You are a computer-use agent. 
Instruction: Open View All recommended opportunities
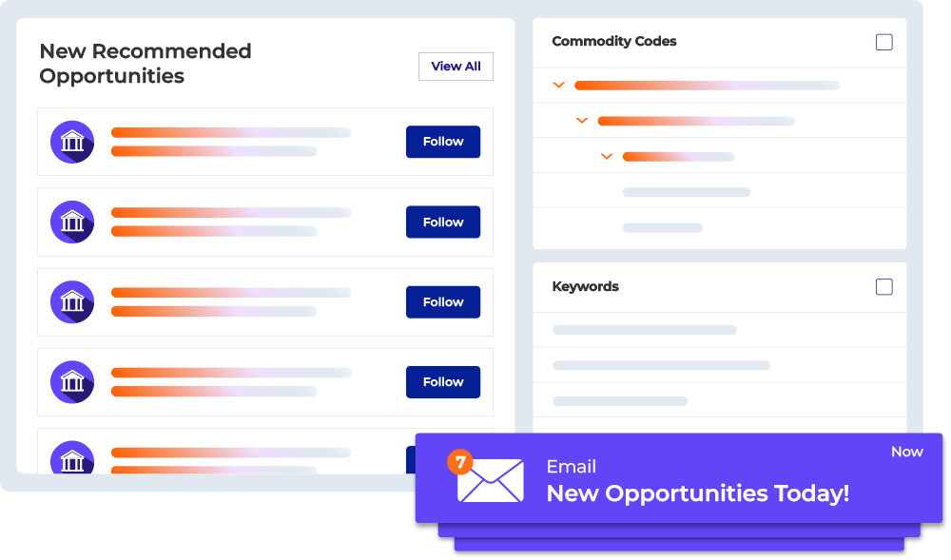click(456, 66)
